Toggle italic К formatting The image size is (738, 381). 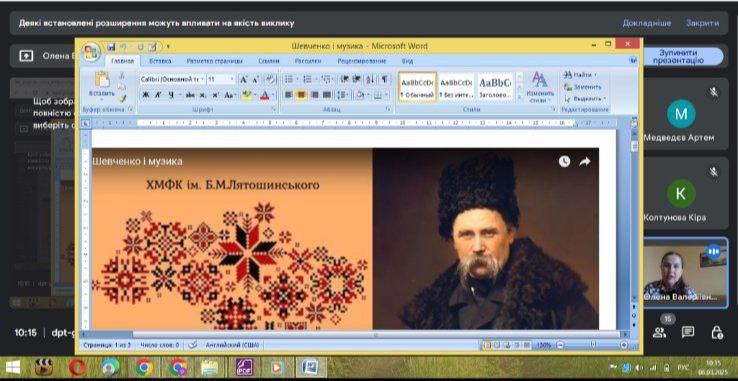click(x=158, y=95)
